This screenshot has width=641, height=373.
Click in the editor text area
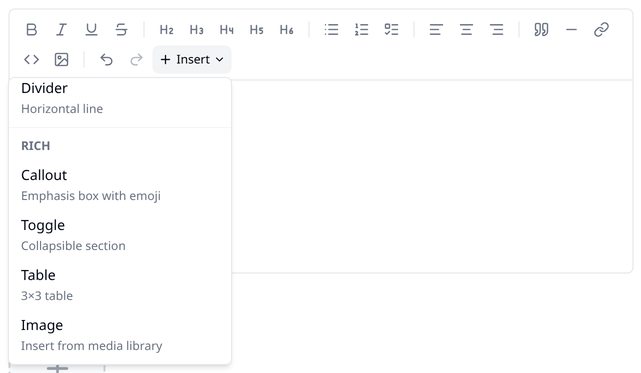pyautogui.click(x=432, y=176)
